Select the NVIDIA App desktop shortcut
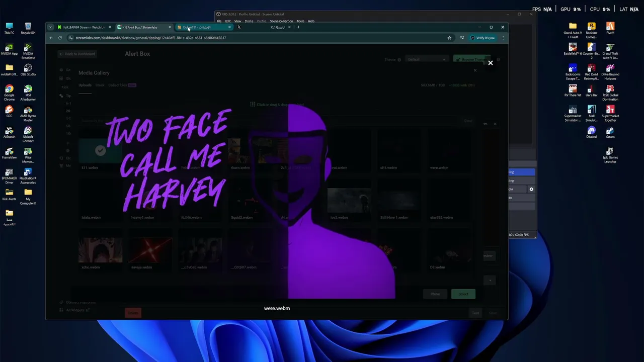The width and height of the screenshot is (644, 362). [9, 49]
